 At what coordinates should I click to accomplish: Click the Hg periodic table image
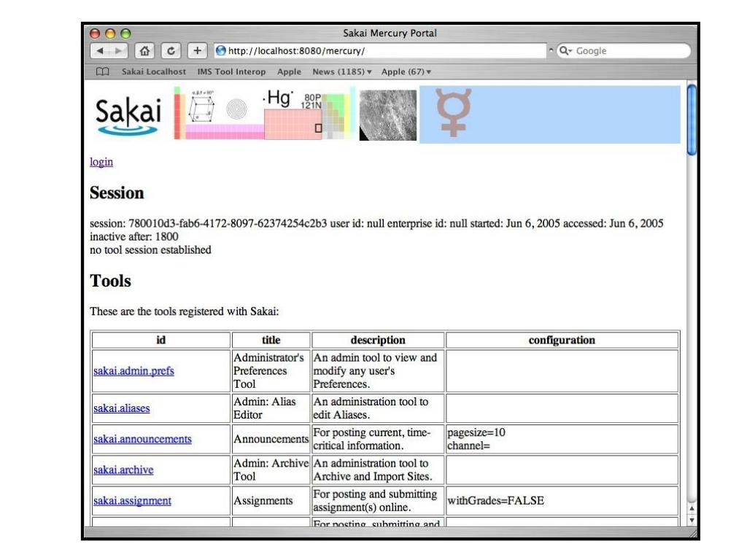point(264,113)
